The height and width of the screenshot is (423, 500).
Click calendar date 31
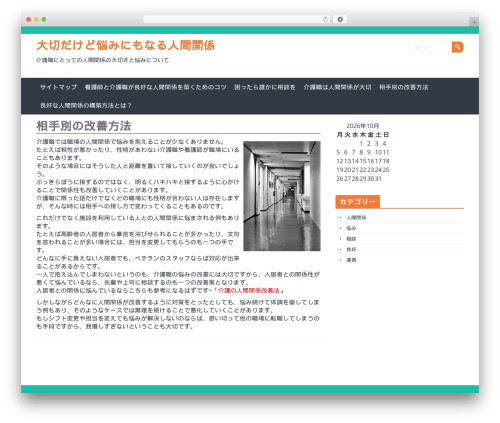378,179
